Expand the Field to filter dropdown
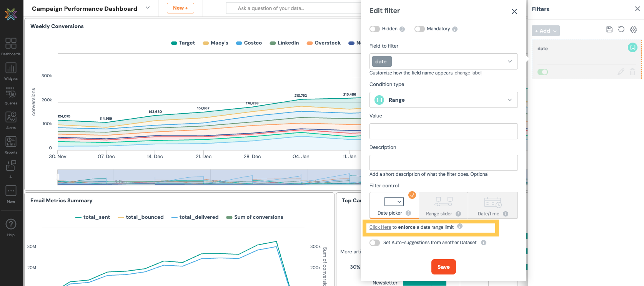644x286 pixels. click(443, 61)
